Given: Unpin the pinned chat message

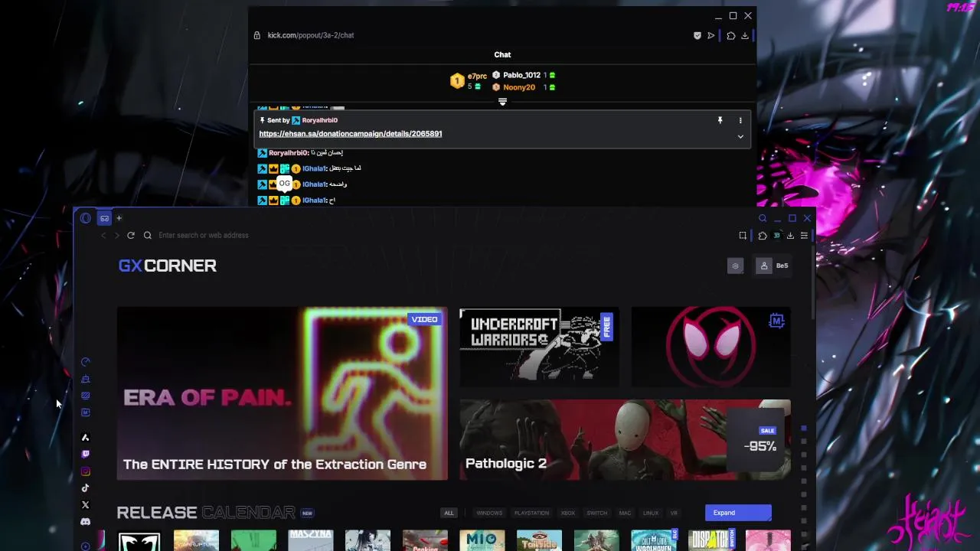Looking at the screenshot, I should pyautogui.click(x=720, y=120).
